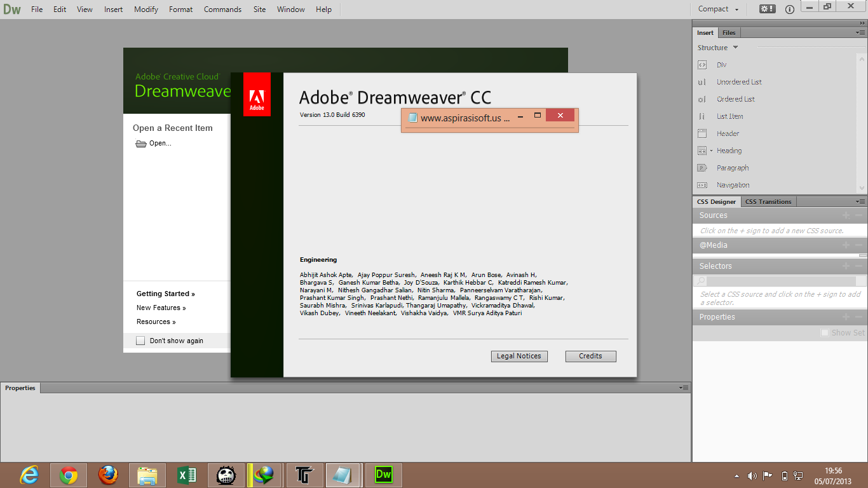Switch to the CSS Transitions tab
868x488 pixels.
768,202
